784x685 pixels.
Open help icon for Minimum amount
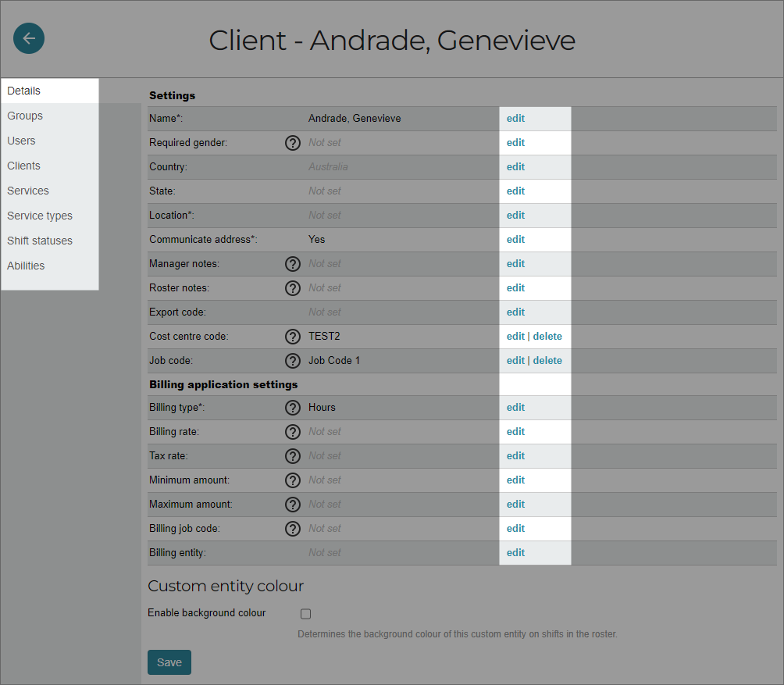293,480
